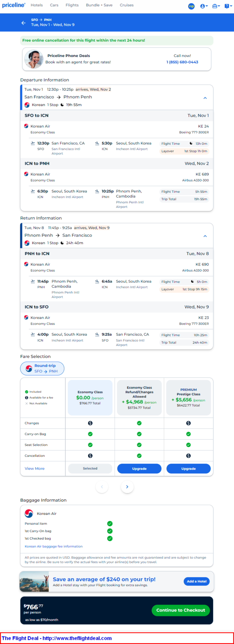Click the Personal item green check

[110, 524]
